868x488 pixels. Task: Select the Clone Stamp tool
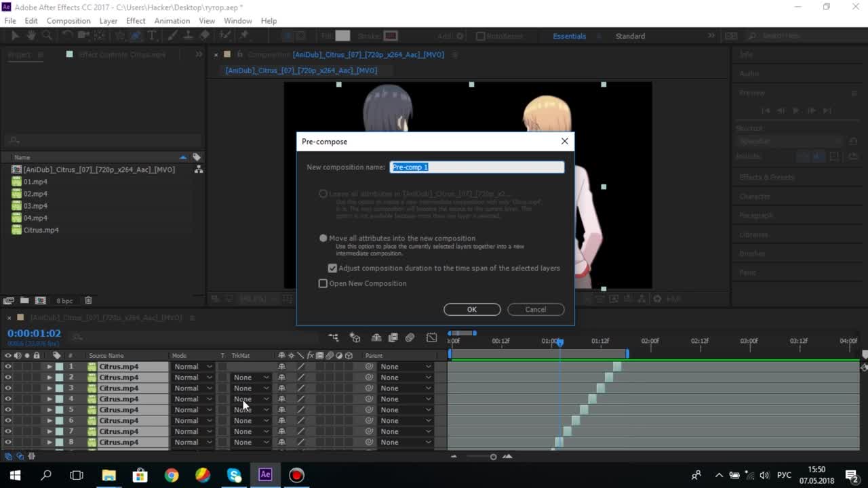pos(187,36)
